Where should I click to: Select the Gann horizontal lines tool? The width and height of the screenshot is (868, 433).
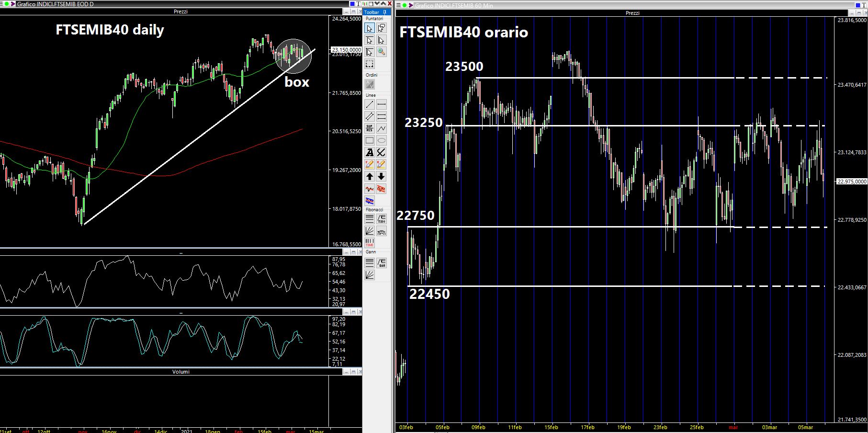[x=370, y=263]
